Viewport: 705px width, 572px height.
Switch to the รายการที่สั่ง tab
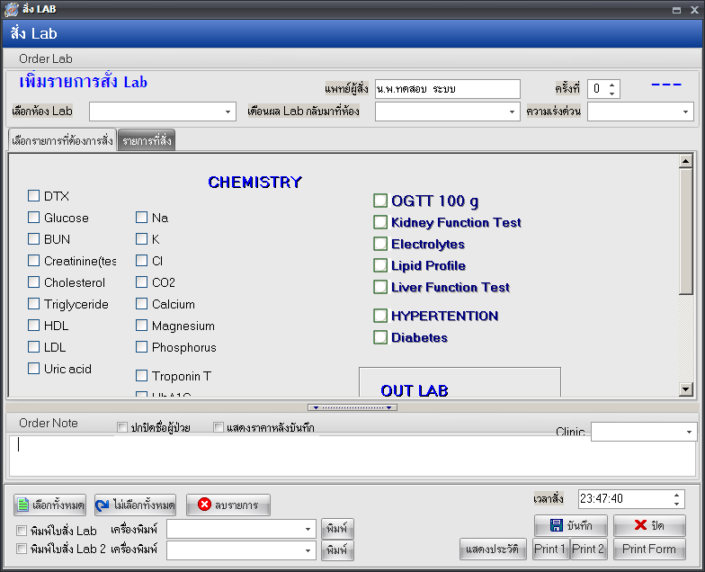tap(146, 141)
